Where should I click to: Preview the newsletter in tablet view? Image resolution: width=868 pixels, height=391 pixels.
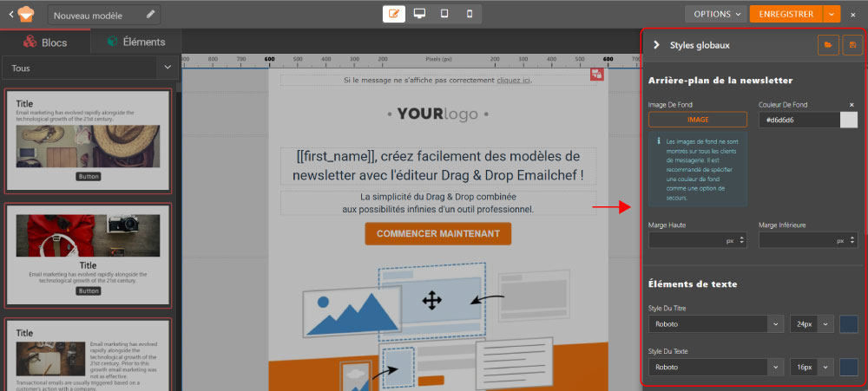pyautogui.click(x=444, y=14)
